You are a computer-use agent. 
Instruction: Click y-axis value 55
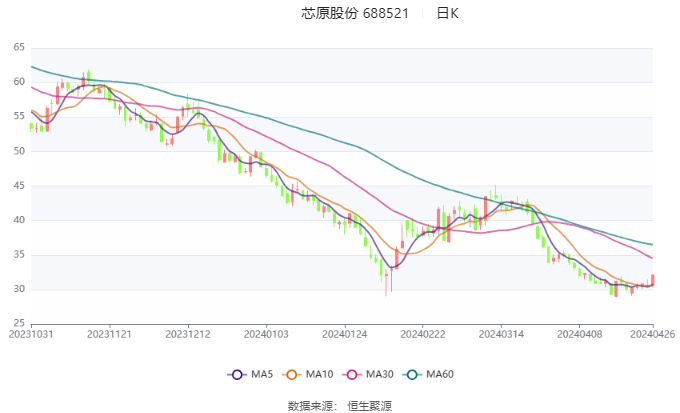(19, 116)
